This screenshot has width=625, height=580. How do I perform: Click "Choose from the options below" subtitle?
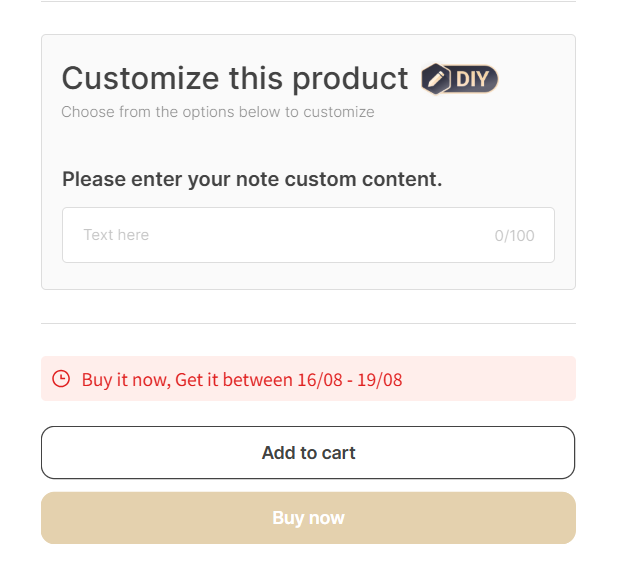point(217,112)
